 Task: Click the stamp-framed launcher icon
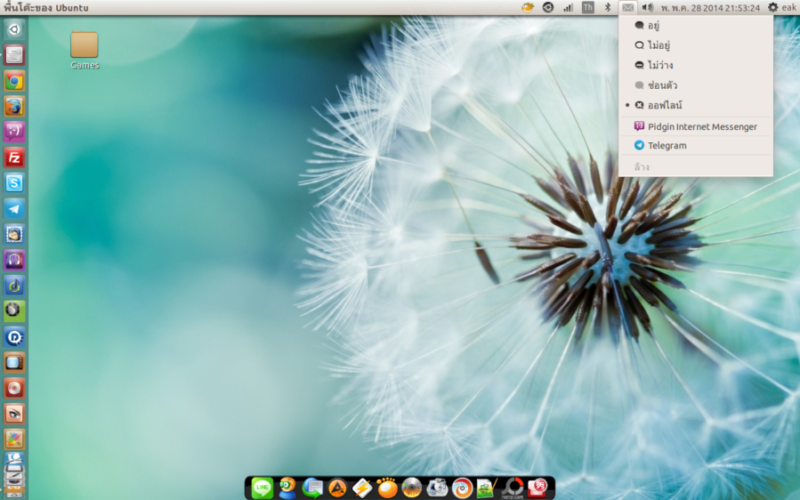click(14, 234)
